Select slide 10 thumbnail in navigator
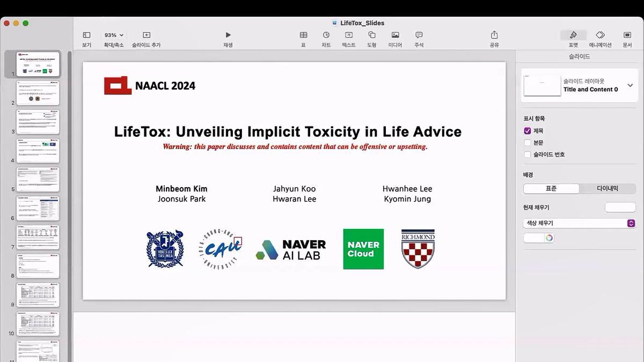Viewport: 644px width, 362px height. pyautogui.click(x=38, y=324)
